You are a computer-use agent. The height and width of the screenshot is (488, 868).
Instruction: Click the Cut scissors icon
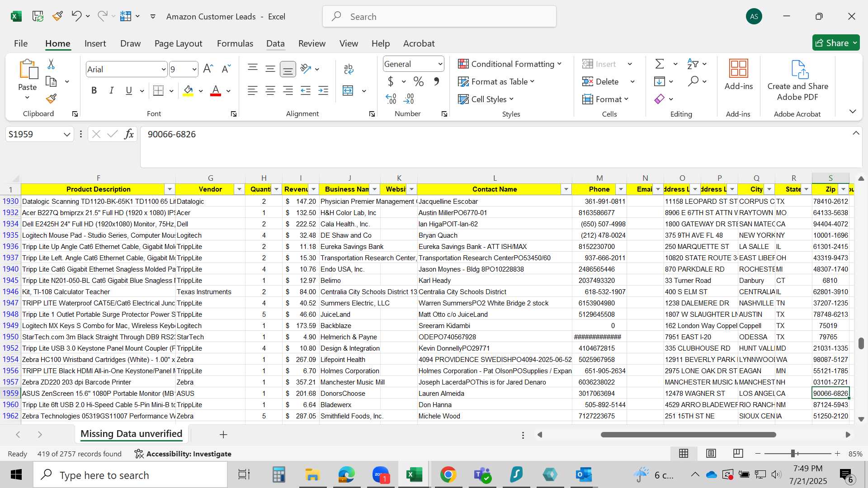51,65
